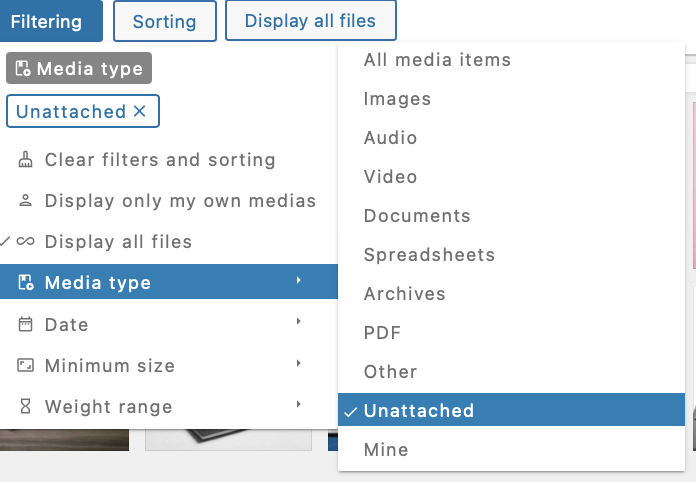Image resolution: width=696 pixels, height=482 pixels.
Task: Toggle the checked Display all files menu entry
Action: 118,242
